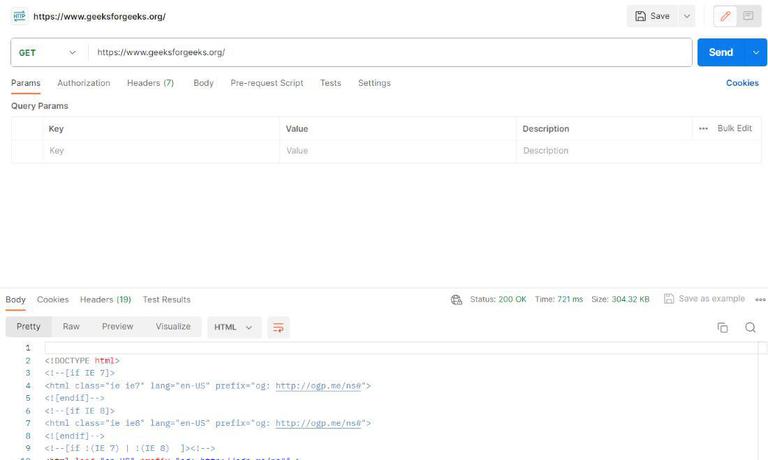Select the Raw view
The height and width of the screenshot is (460, 768).
tap(71, 327)
